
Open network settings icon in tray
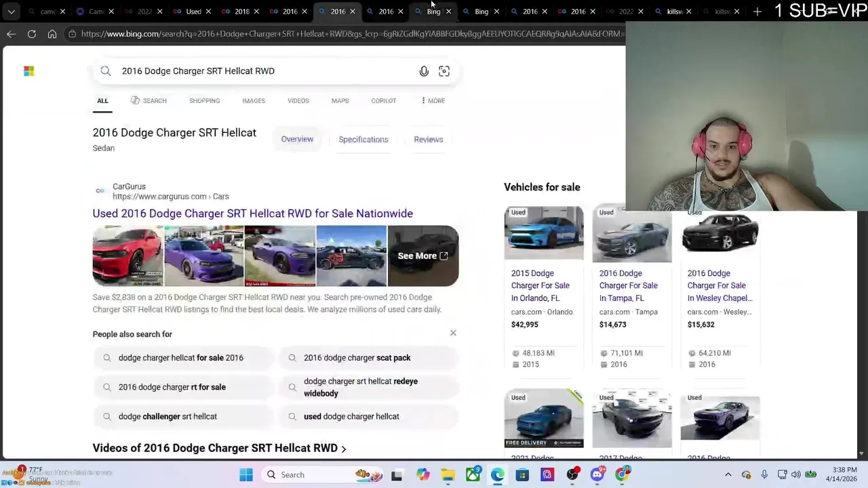[782, 474]
